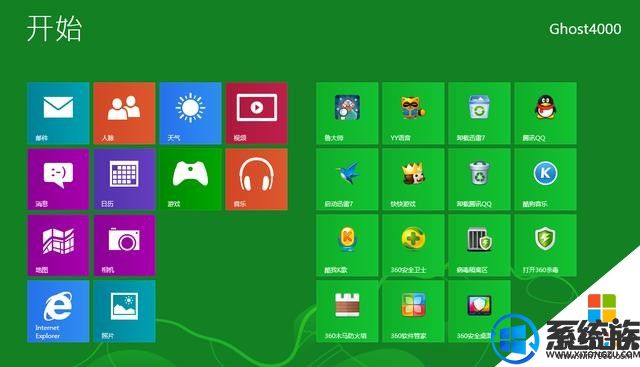Open the 相机 (Camera) tile
640x367 pixels.
[x=124, y=245]
